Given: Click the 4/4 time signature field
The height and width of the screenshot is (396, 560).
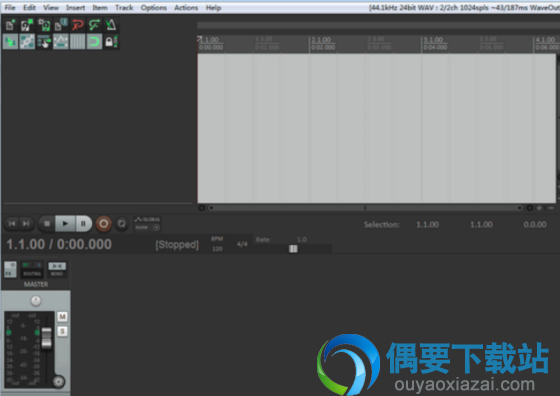Looking at the screenshot, I should coord(242,244).
